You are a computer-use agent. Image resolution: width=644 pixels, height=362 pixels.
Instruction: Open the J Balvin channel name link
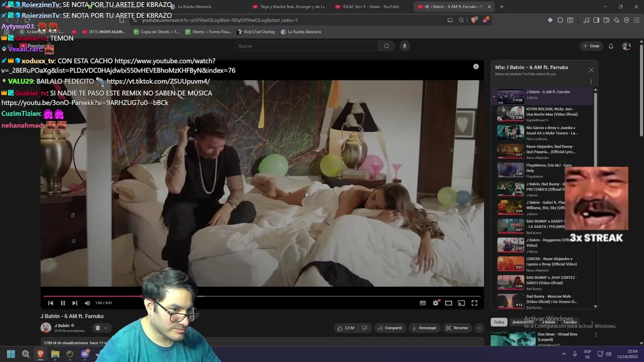point(62,325)
